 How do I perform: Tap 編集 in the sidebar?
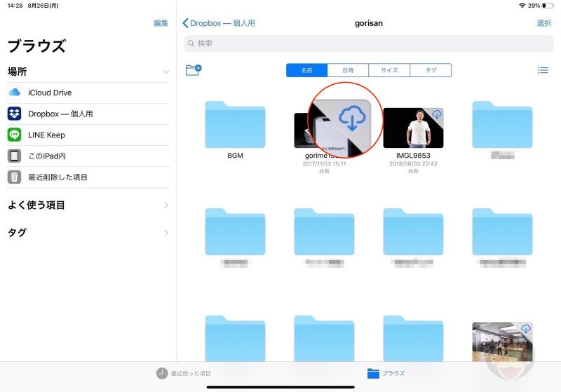point(161,23)
